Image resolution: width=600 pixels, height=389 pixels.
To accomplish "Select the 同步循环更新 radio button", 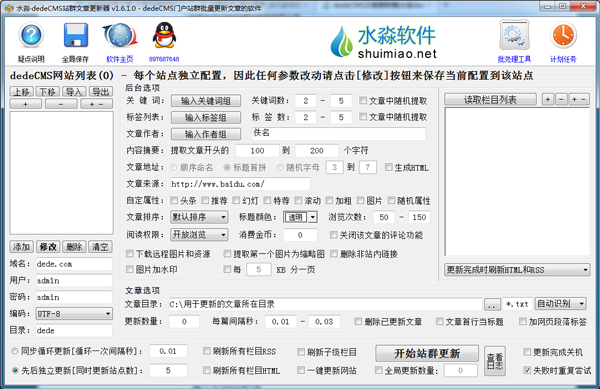I will tap(15, 351).
